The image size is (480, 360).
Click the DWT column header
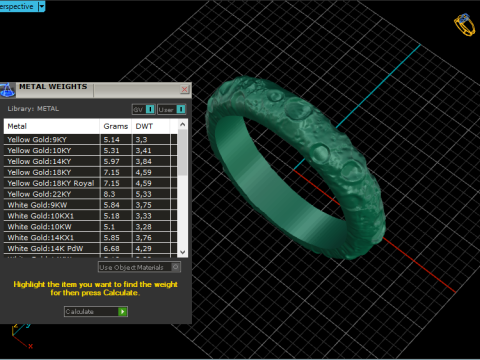click(x=151, y=126)
